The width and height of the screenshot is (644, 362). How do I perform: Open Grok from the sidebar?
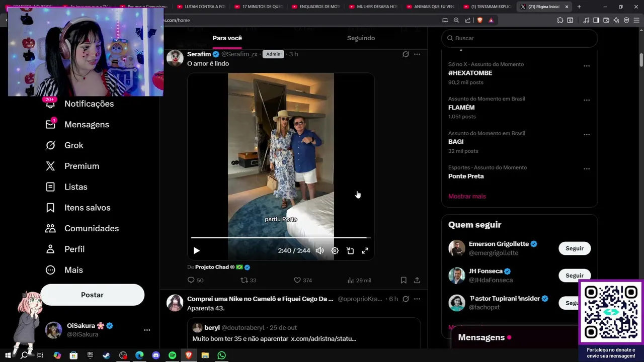(x=64, y=145)
